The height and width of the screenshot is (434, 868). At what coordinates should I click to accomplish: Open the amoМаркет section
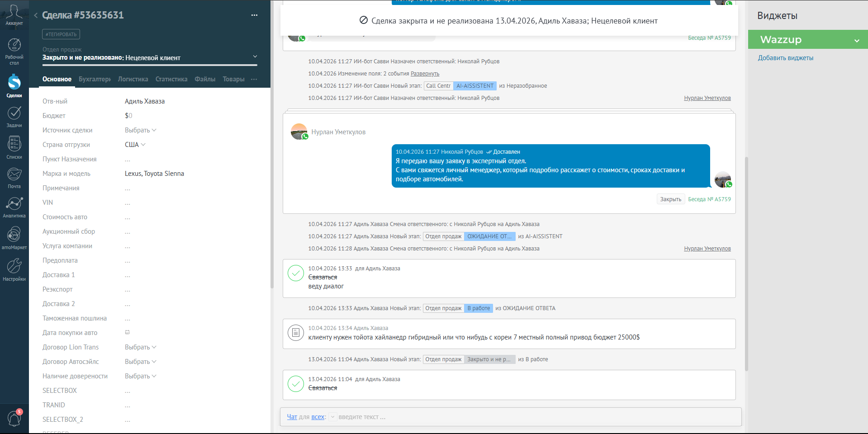tap(14, 238)
